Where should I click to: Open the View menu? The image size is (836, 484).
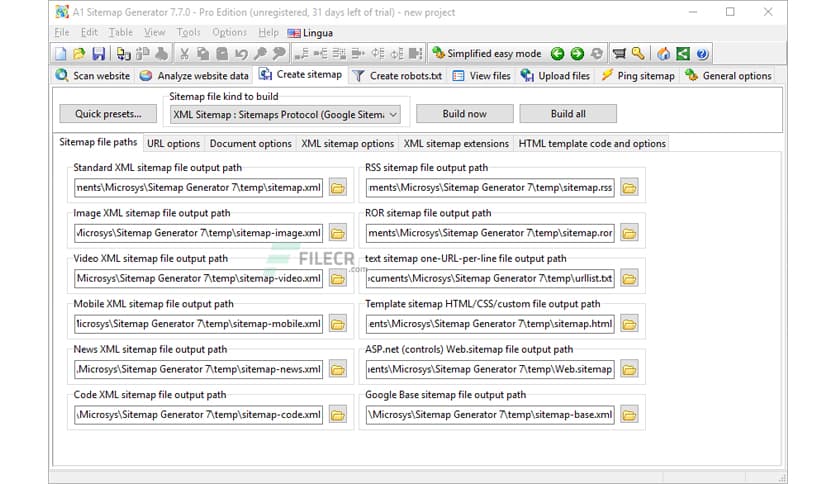coord(155,33)
